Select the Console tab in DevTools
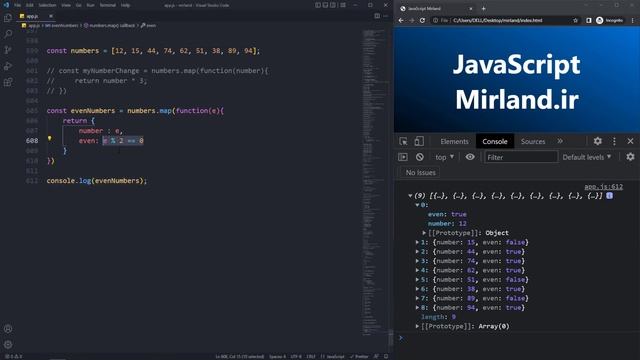 tap(495, 141)
